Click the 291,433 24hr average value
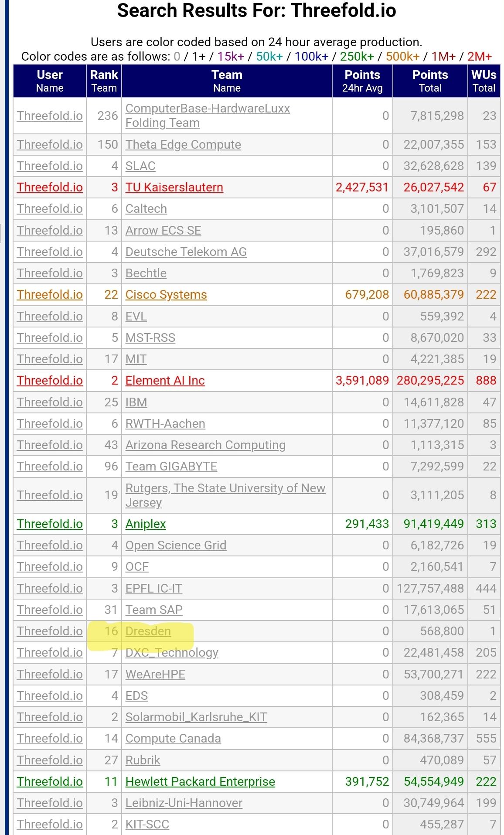Screen dimensions: 504x835 pos(367,524)
